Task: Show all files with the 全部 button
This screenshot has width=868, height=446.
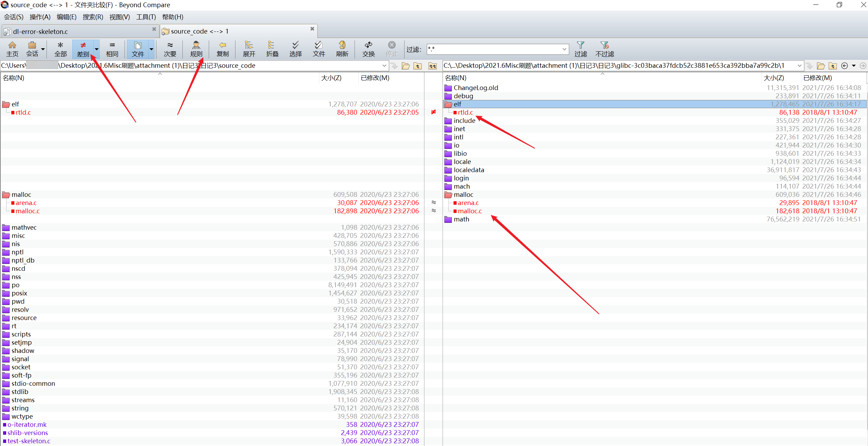Action: pyautogui.click(x=61, y=49)
